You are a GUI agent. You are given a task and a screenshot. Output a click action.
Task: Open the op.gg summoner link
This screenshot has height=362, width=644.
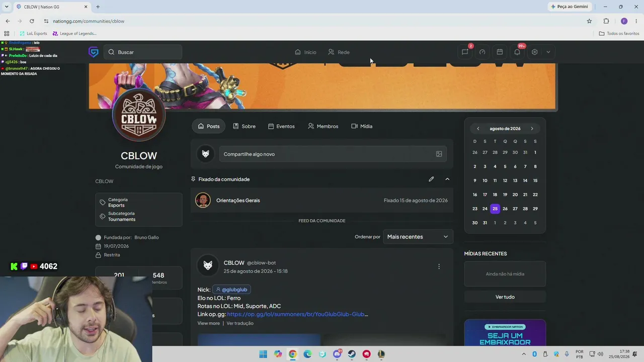(x=297, y=314)
